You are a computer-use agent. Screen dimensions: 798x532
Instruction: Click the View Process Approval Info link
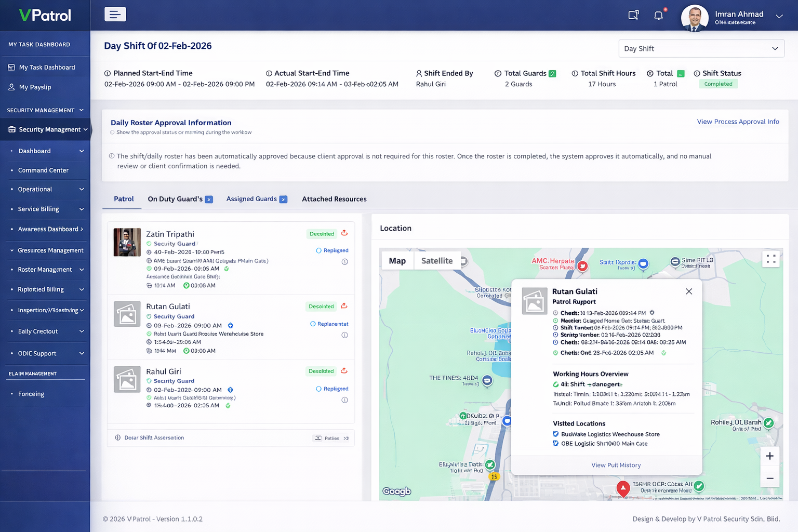(x=738, y=121)
